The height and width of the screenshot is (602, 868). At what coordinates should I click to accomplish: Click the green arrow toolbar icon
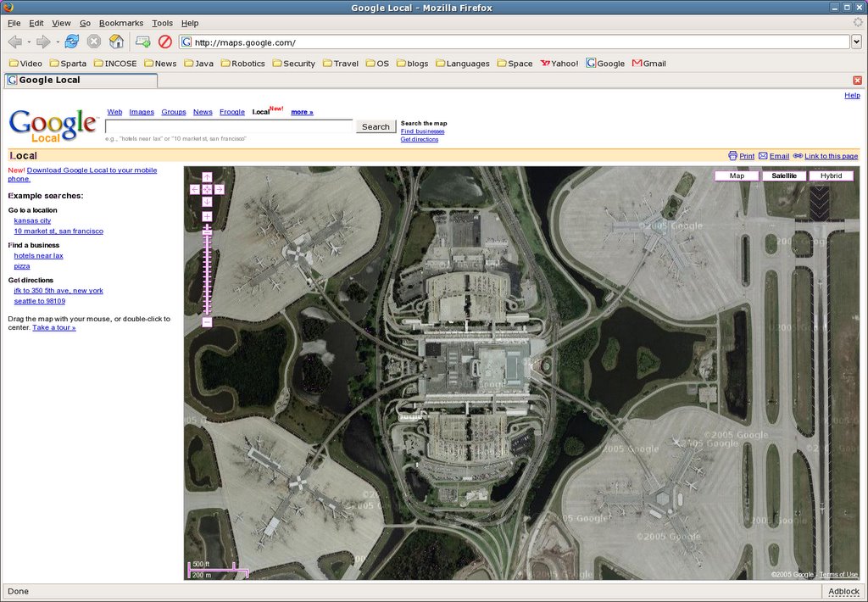142,42
